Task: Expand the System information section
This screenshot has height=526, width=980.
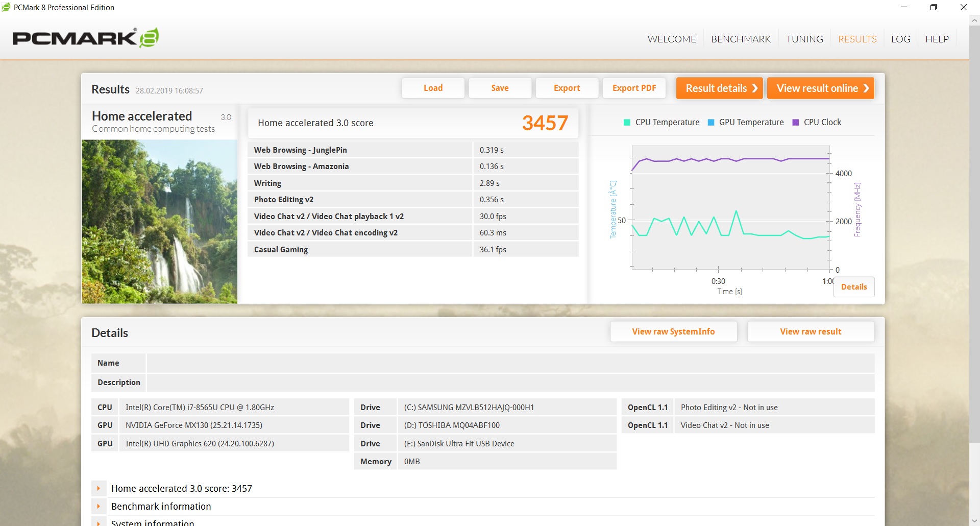Action: pyautogui.click(x=99, y=522)
